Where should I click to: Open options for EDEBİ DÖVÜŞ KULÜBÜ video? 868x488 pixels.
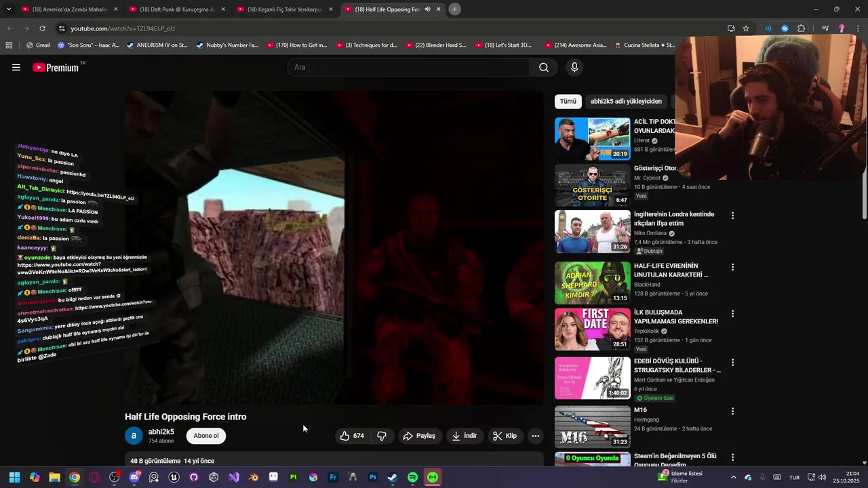click(x=732, y=362)
